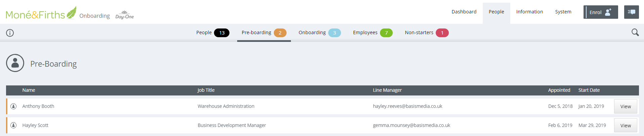The image size is (644, 136).
Task: Click Hayley Scott's person icon
Action: (x=13, y=125)
